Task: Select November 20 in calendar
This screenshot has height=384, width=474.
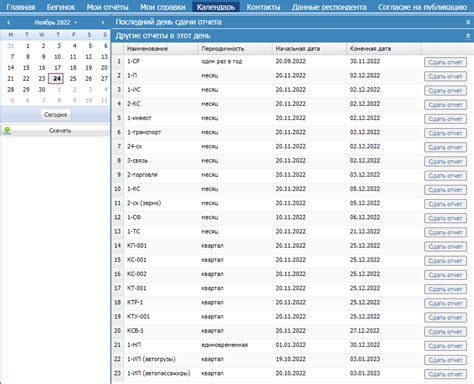Action: coord(104,68)
